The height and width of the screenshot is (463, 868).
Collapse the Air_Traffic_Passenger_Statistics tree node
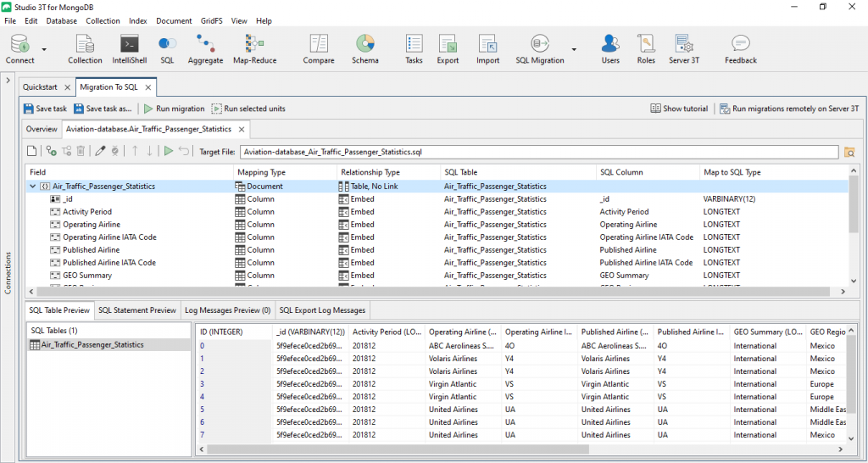[x=33, y=187]
